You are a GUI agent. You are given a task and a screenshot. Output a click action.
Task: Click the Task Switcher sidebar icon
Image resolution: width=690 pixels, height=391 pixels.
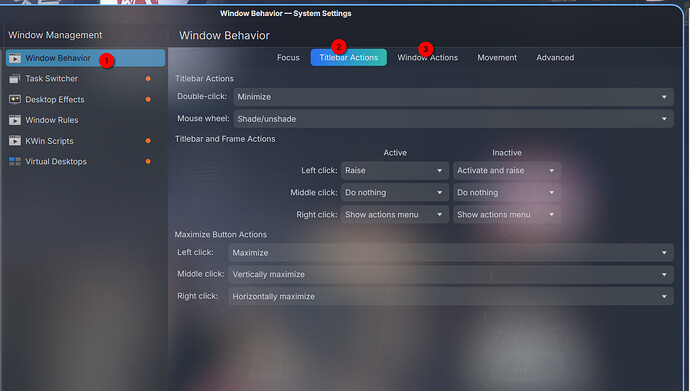click(x=15, y=79)
